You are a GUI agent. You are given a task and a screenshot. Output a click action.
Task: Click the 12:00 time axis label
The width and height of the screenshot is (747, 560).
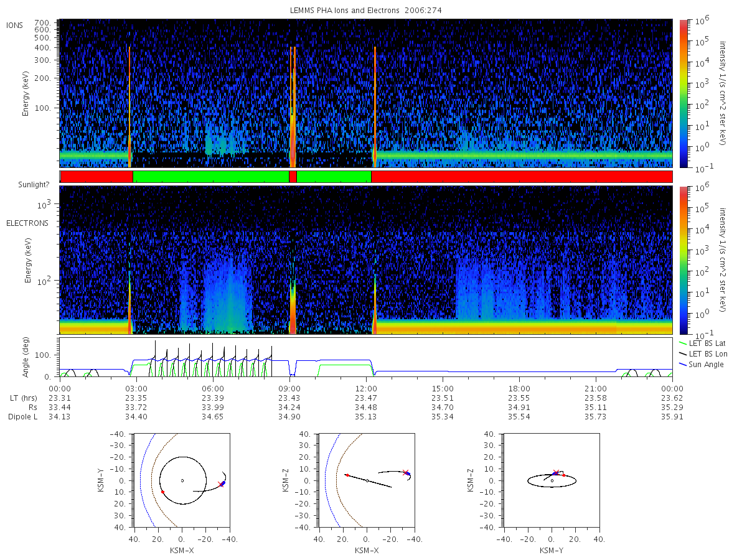(366, 388)
